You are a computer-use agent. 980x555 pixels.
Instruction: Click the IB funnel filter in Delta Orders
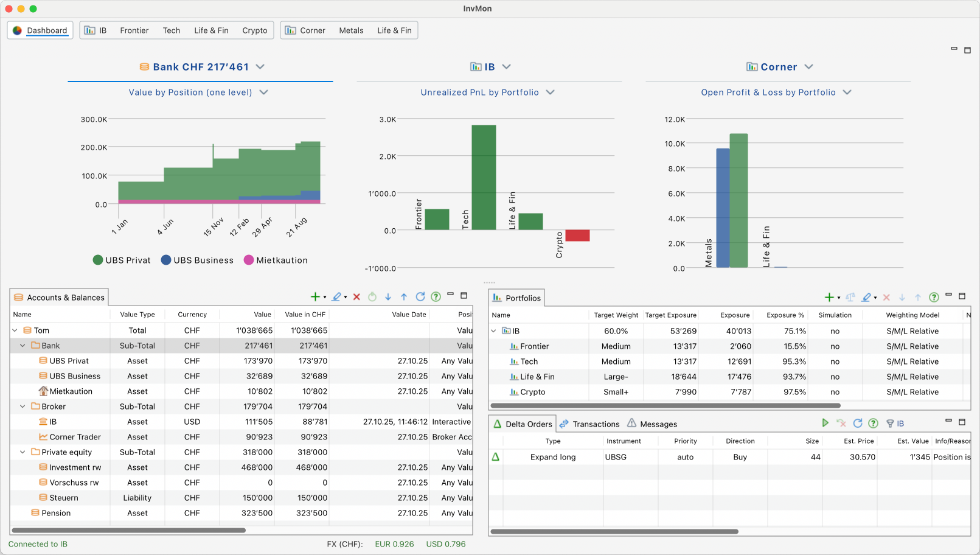coord(895,424)
